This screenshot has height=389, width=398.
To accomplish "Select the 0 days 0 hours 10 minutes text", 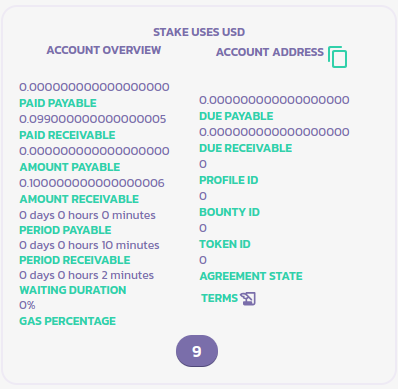I will click(x=89, y=245).
